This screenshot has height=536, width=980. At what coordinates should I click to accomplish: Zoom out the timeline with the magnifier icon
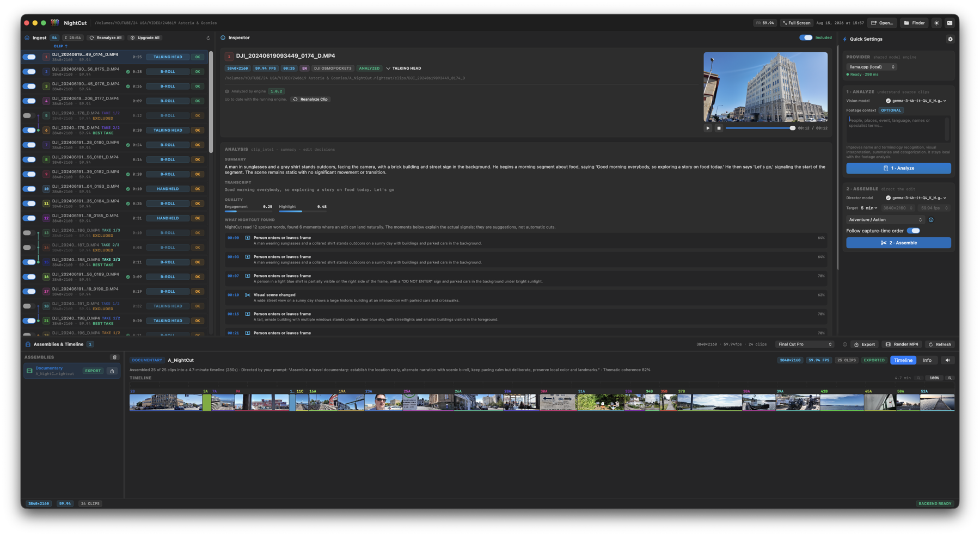click(x=918, y=378)
